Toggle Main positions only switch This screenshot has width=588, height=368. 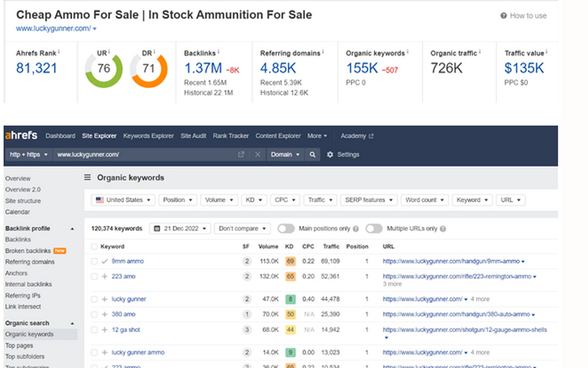pyautogui.click(x=286, y=229)
